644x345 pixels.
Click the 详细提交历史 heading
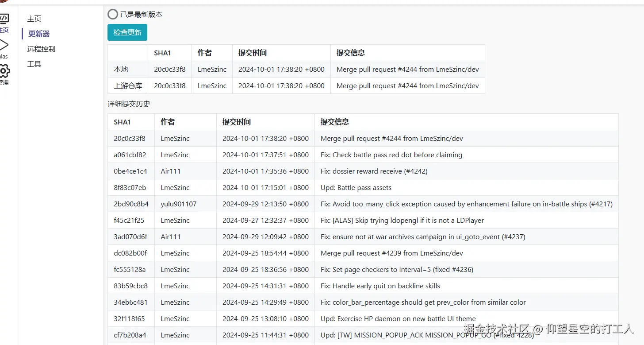pyautogui.click(x=129, y=104)
